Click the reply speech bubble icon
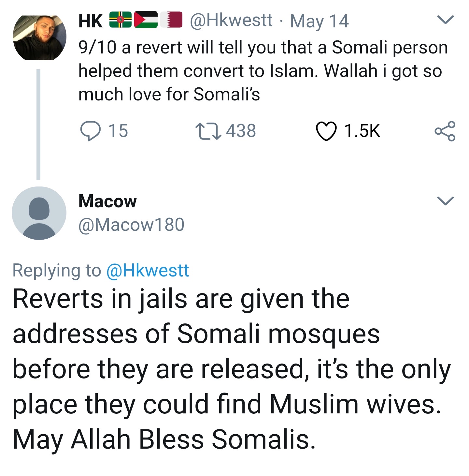Image resolution: width=469 pixels, height=476 pixels. [x=90, y=131]
